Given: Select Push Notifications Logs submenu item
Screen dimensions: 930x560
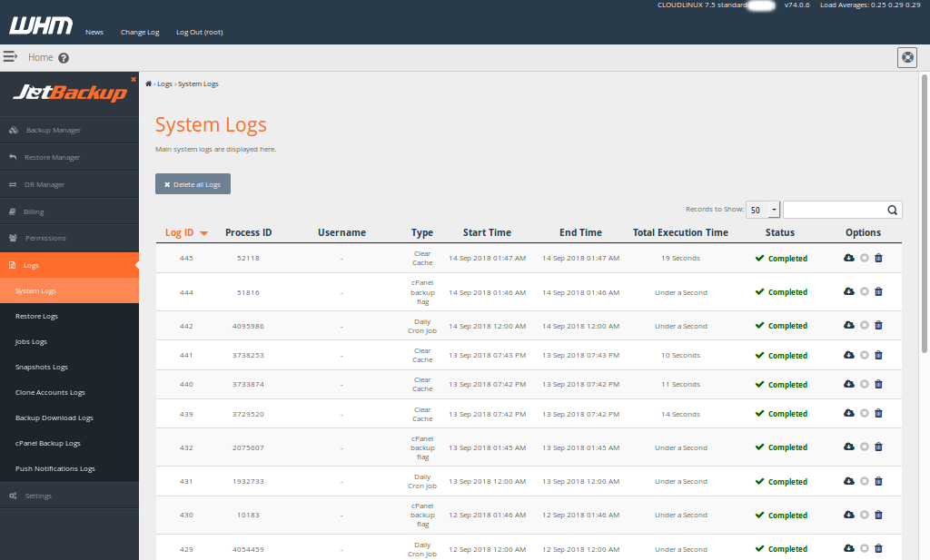Looking at the screenshot, I should [69, 468].
